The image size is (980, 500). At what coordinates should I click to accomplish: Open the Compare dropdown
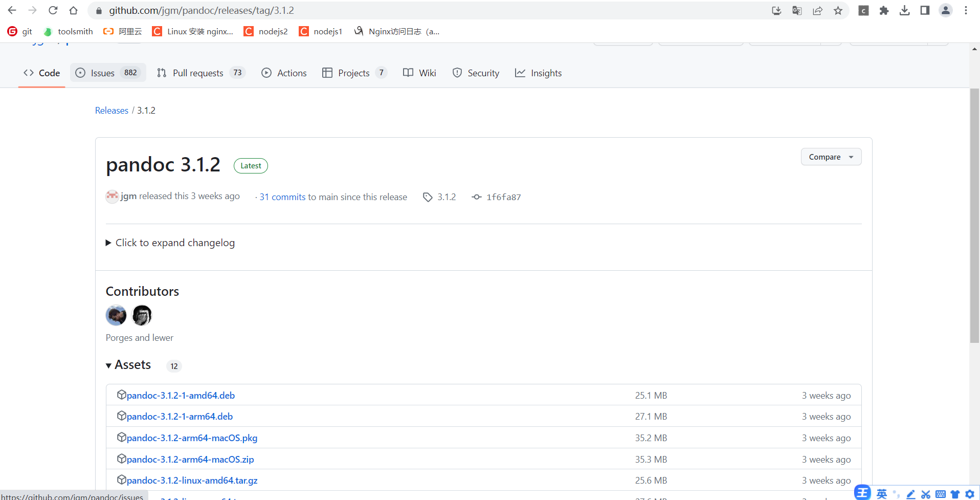[x=831, y=157]
